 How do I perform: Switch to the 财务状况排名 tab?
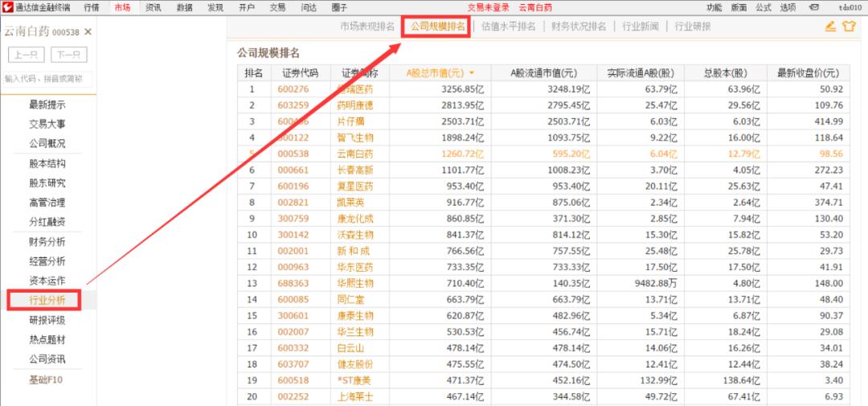point(579,27)
